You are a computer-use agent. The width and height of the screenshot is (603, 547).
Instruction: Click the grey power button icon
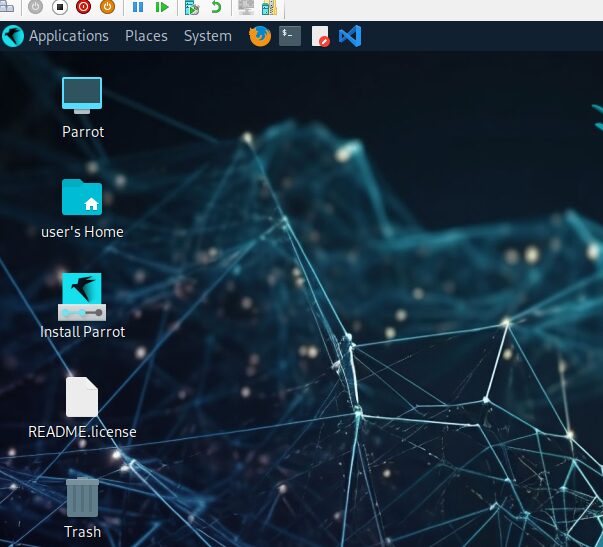pos(36,7)
